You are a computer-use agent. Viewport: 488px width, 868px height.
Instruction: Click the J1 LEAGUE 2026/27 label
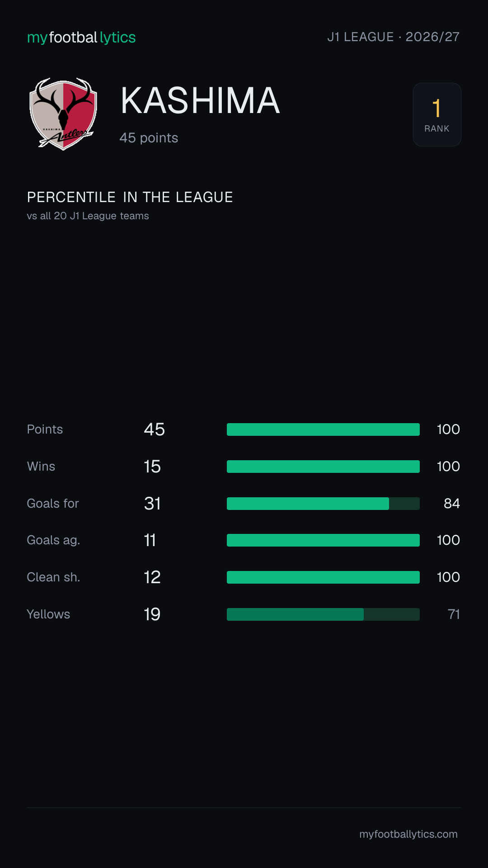click(x=393, y=37)
